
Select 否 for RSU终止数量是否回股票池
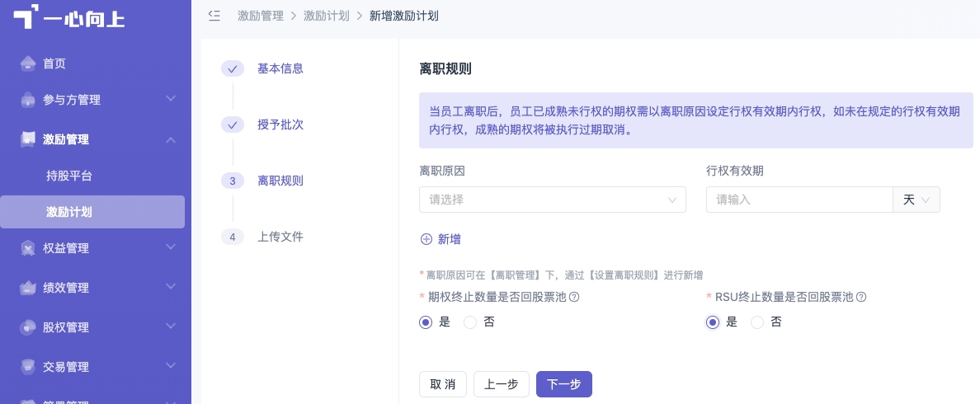757,322
